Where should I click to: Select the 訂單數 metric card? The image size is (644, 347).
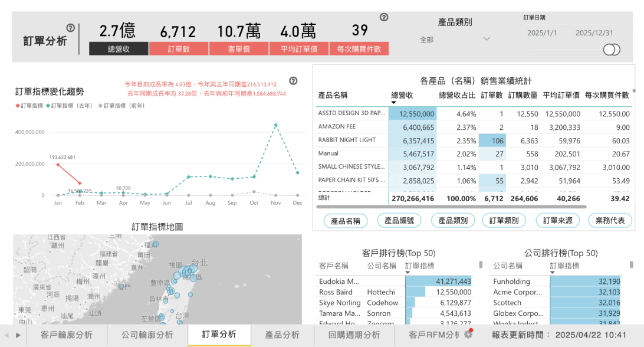(179, 38)
